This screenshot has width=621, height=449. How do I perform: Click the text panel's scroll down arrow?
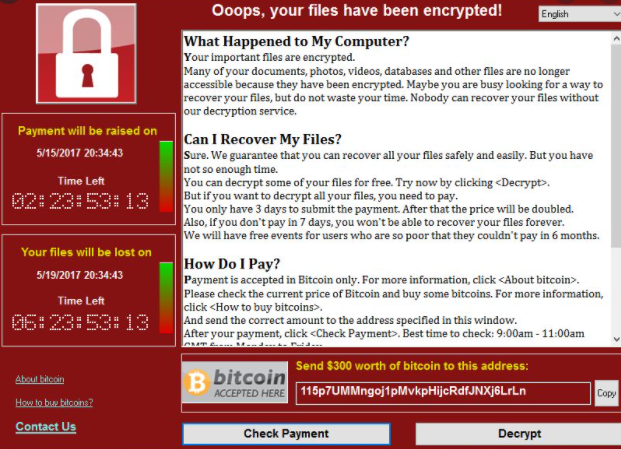coord(614,340)
